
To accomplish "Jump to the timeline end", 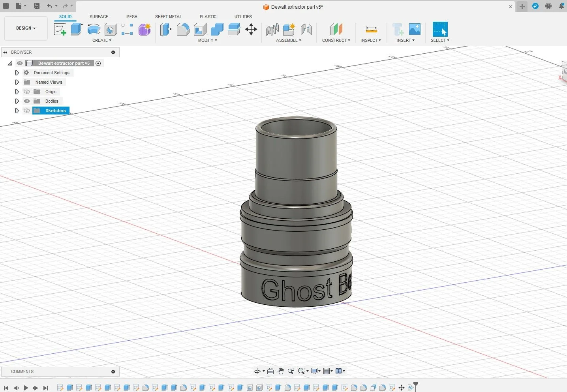I will 45,388.
